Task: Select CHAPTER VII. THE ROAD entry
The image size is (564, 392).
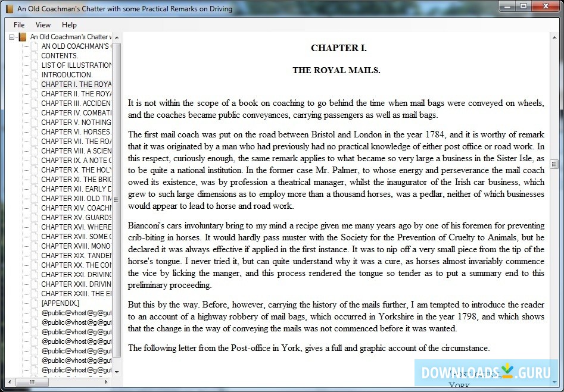Action: (x=76, y=141)
